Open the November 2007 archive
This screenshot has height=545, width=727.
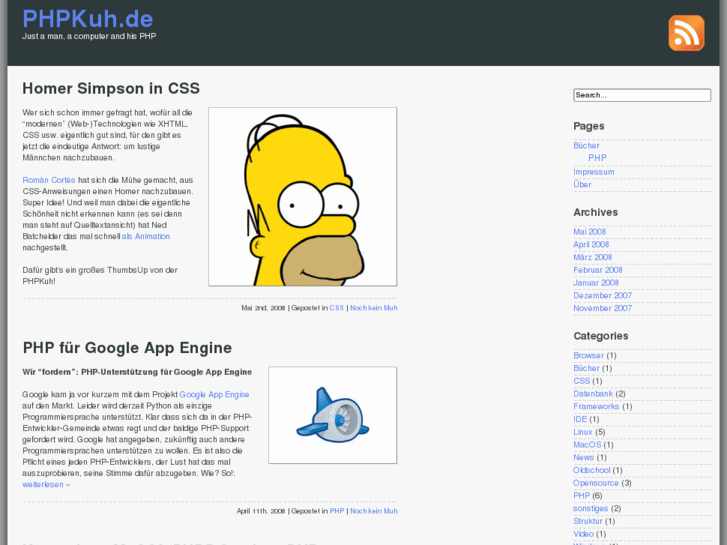(x=603, y=308)
